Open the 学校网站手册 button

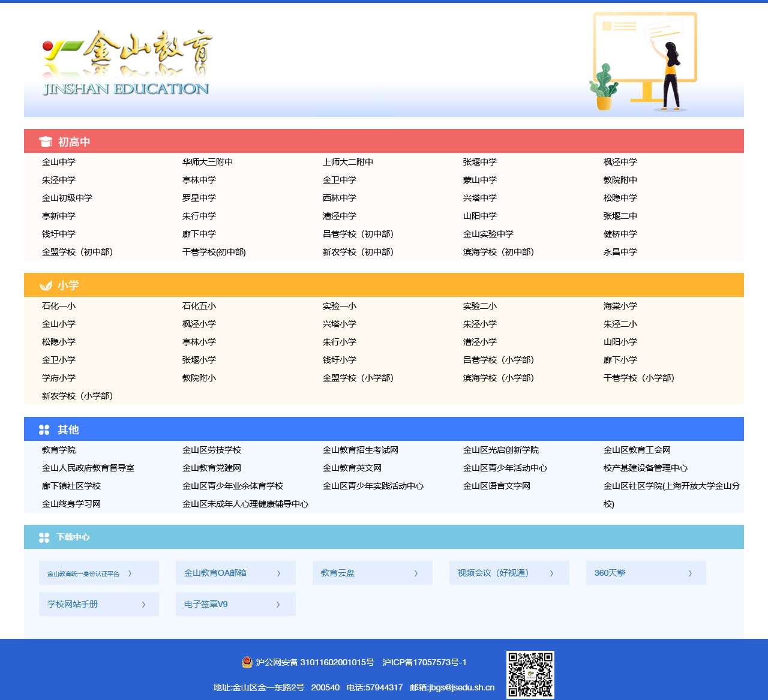pos(99,604)
